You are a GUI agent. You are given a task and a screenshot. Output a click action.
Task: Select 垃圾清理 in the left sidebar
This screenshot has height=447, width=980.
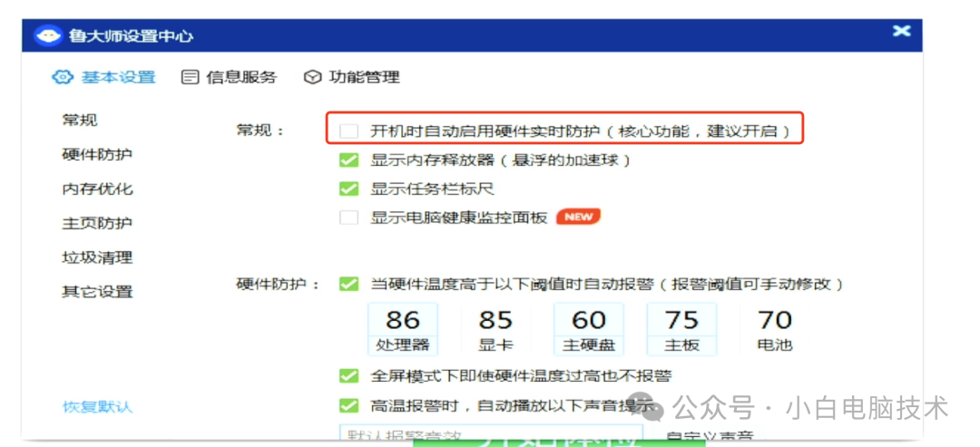[97, 258]
